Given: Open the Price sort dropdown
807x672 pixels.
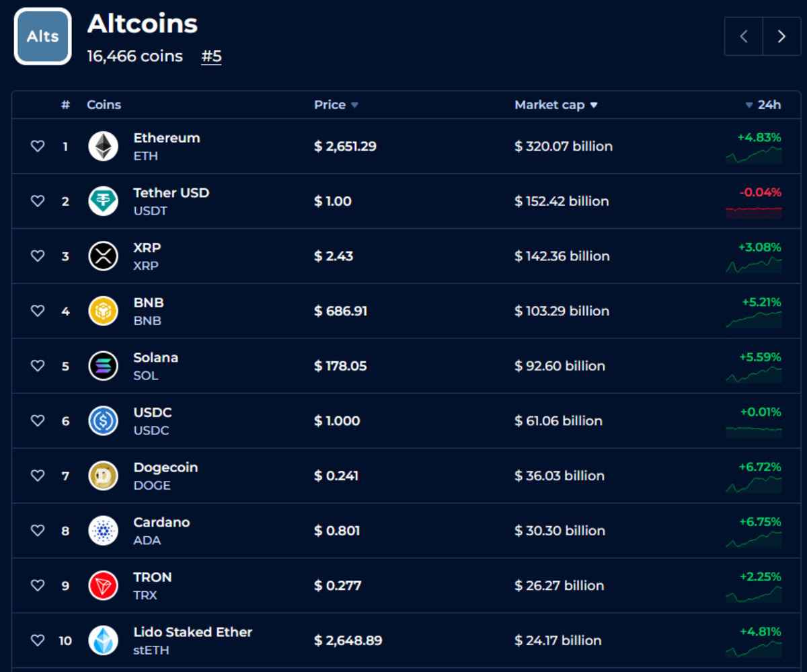Looking at the screenshot, I should (x=354, y=105).
